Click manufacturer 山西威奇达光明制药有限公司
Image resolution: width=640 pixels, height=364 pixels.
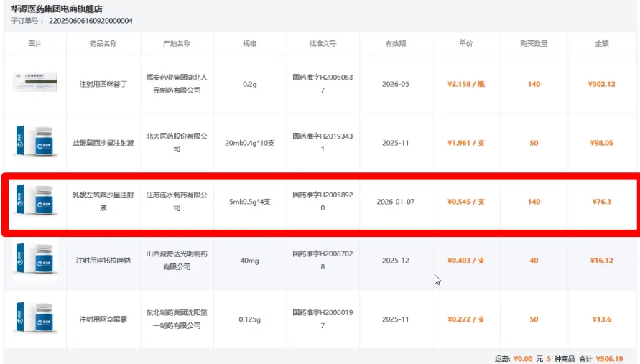(x=177, y=260)
